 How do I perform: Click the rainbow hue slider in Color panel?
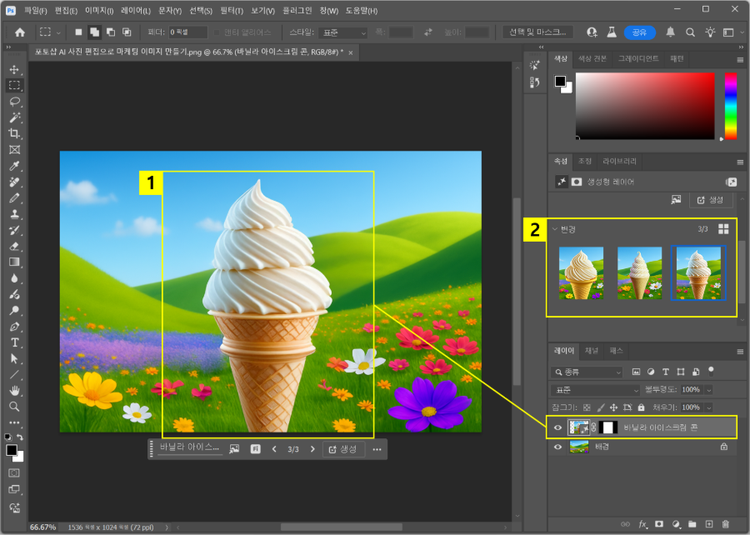click(730, 107)
